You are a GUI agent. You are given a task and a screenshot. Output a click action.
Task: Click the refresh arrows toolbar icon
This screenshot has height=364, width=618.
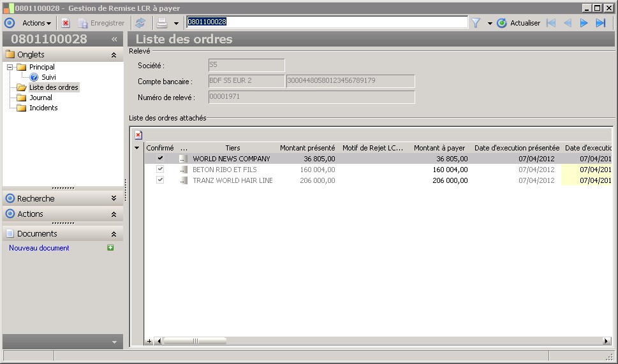point(140,23)
